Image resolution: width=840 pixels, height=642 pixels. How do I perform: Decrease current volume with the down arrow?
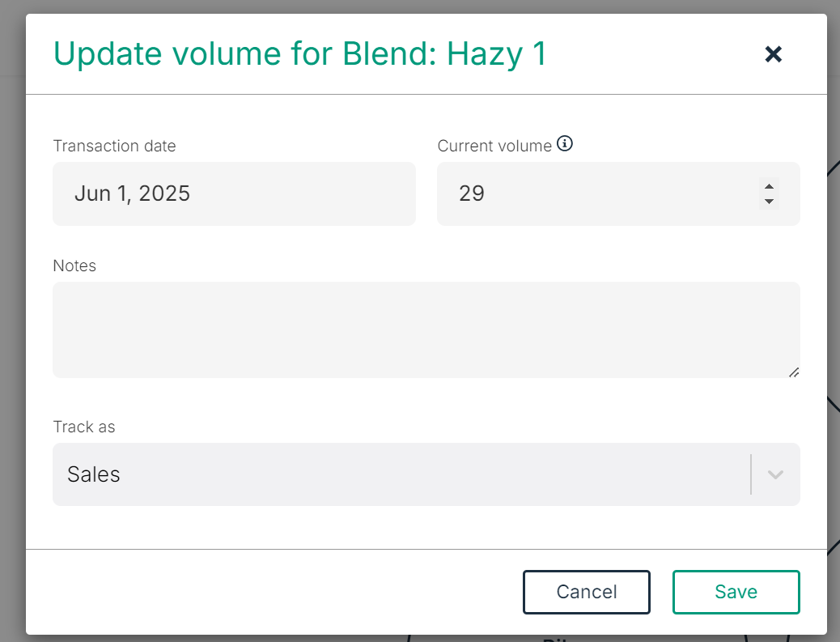(x=769, y=201)
